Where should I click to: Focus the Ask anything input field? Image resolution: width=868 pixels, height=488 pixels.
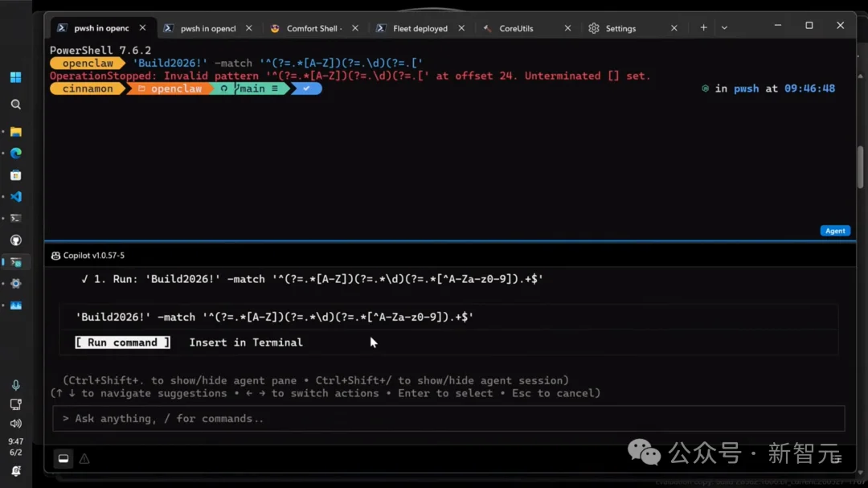coord(448,418)
